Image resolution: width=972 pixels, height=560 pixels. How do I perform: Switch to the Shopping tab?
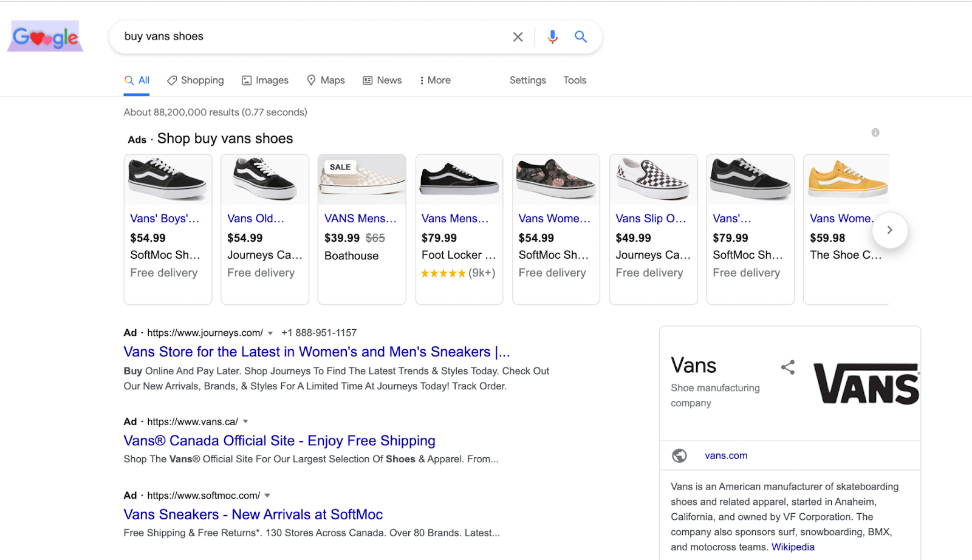tap(196, 80)
